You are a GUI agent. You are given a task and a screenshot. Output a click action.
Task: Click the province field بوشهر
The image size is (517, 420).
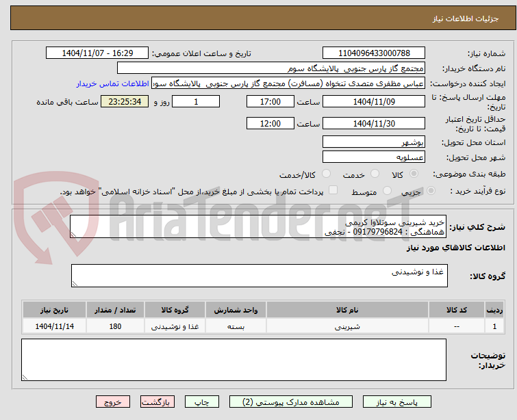374,142
